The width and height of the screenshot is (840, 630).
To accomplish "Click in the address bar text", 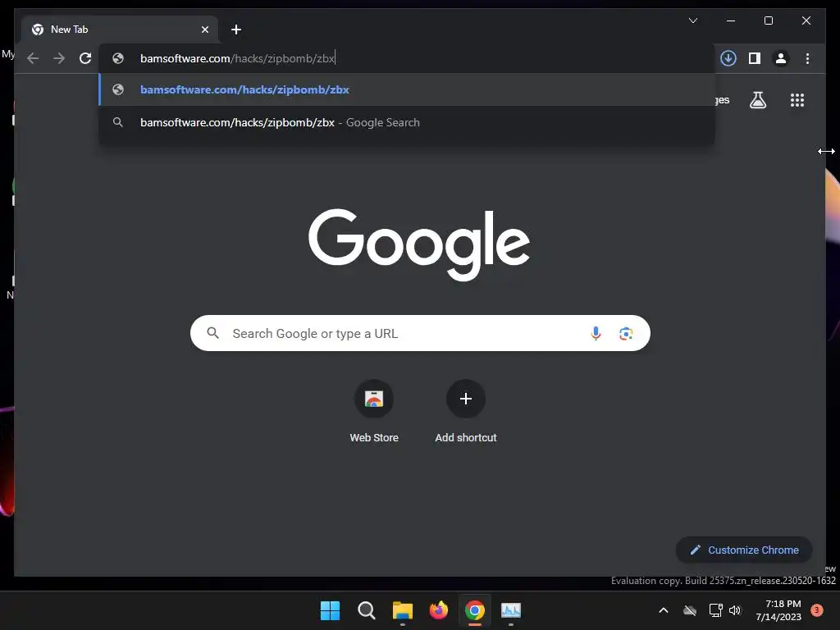I will pos(238,58).
